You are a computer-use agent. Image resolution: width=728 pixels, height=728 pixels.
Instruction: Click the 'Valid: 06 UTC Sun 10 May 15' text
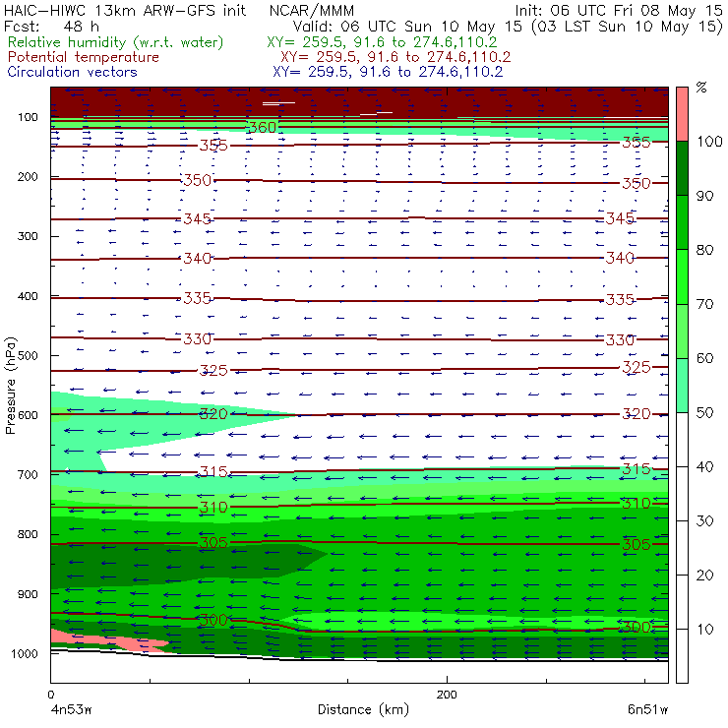409,27
